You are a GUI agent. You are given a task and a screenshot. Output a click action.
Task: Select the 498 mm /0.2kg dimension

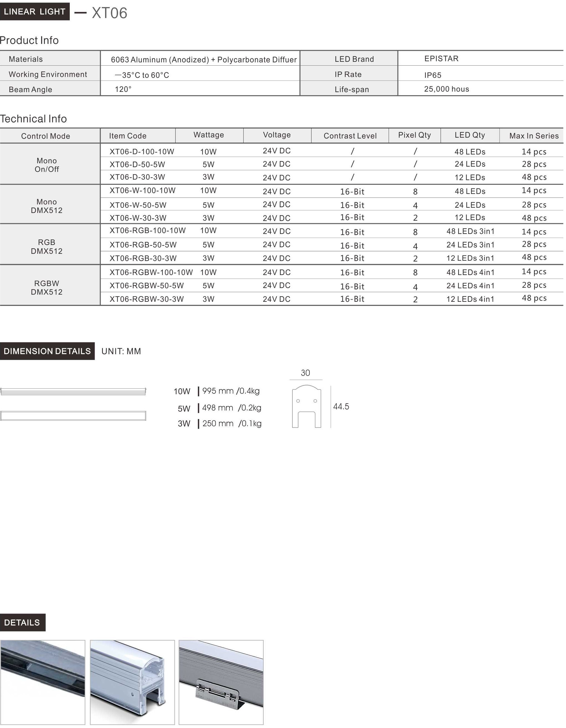(232, 408)
